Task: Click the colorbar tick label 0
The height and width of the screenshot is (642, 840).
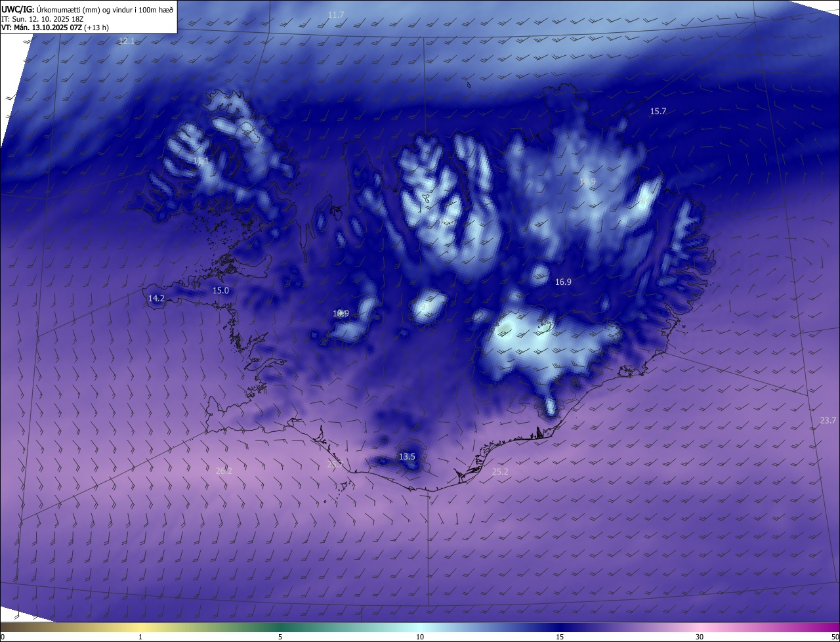Action: 3,637
